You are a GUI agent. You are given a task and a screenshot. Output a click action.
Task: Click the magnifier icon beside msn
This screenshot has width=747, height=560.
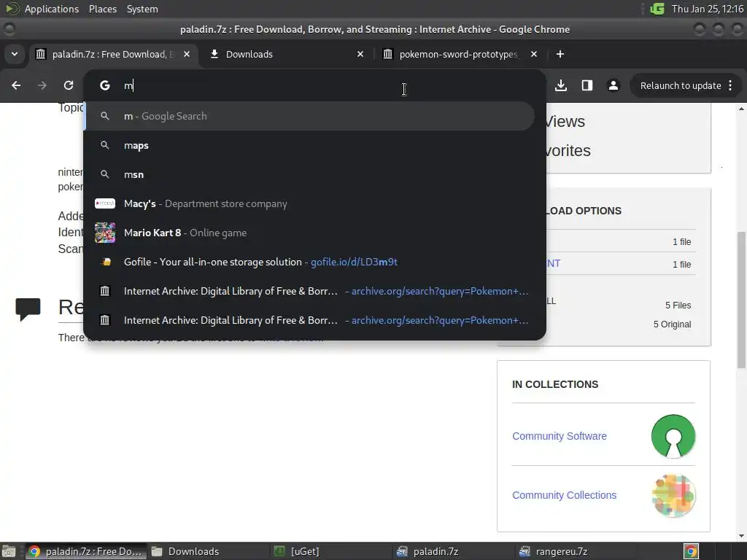point(105,174)
